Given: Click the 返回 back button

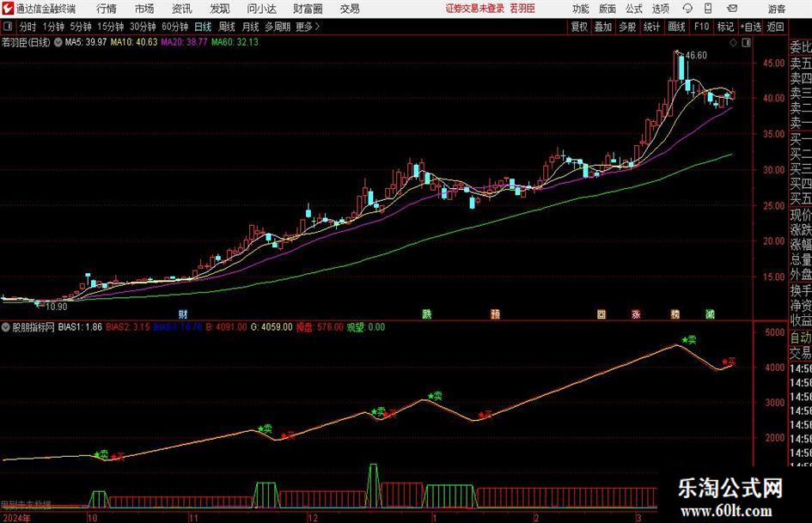Looking at the screenshot, I should (775, 27).
